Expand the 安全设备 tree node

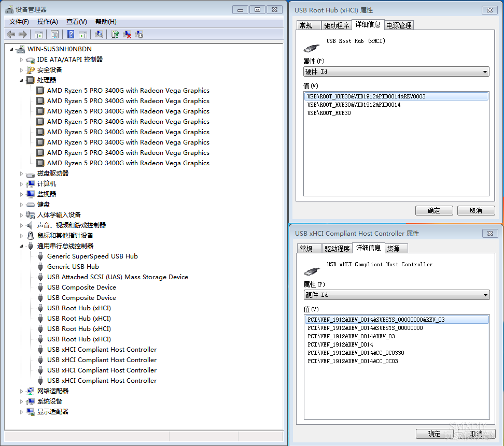pos(22,70)
